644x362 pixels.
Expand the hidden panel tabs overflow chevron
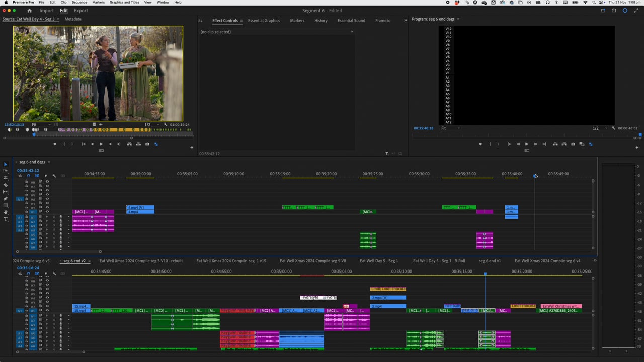pyautogui.click(x=405, y=21)
